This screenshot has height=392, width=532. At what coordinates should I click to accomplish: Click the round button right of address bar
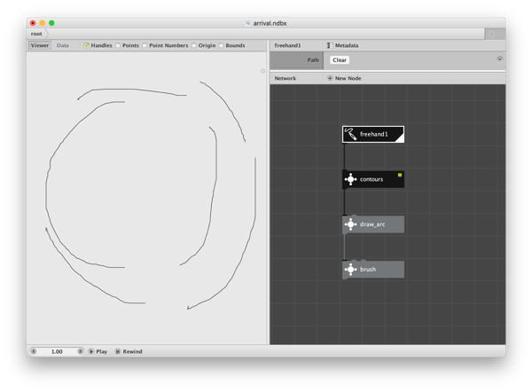pos(491,34)
